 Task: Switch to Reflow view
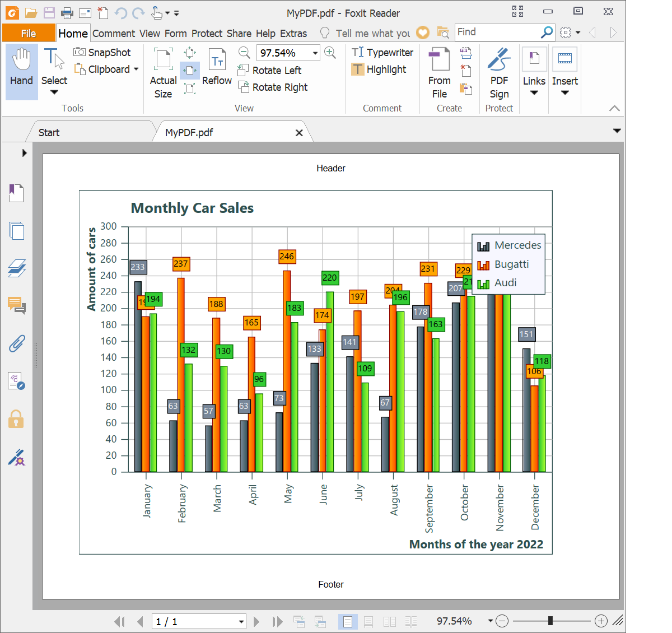click(x=217, y=67)
